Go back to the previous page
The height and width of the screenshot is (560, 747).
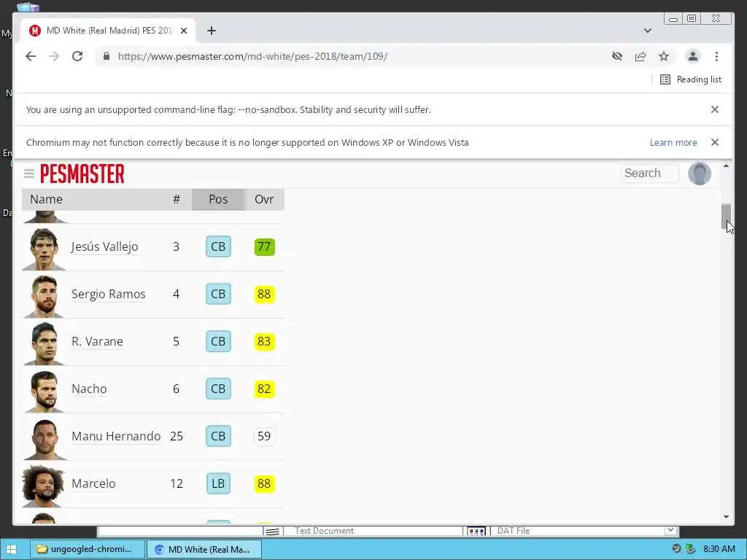click(31, 56)
